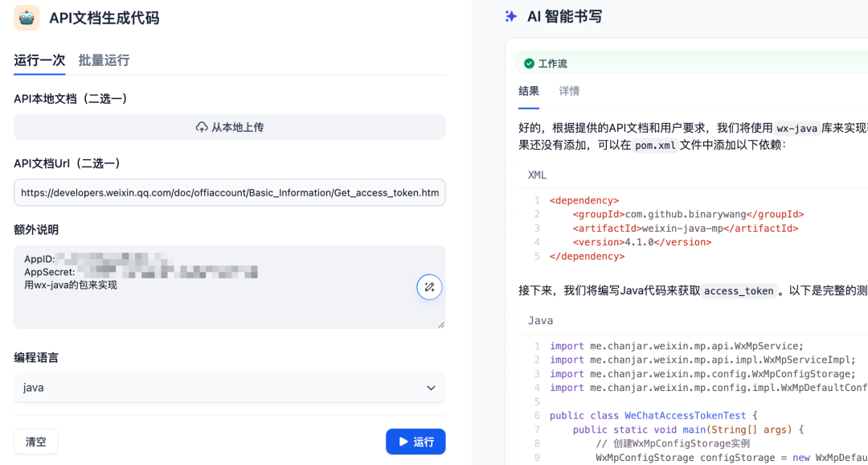Open the 编程语言 java dropdown
The height and width of the screenshot is (465, 868).
[229, 387]
